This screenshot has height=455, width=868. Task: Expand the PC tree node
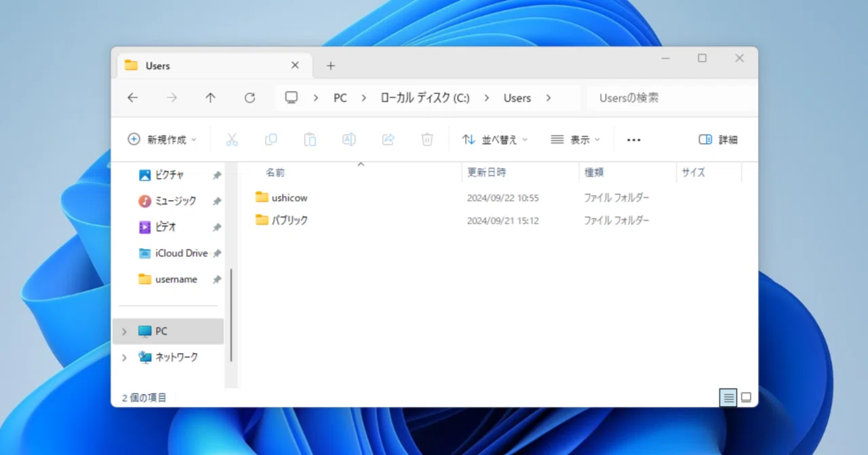coord(124,332)
